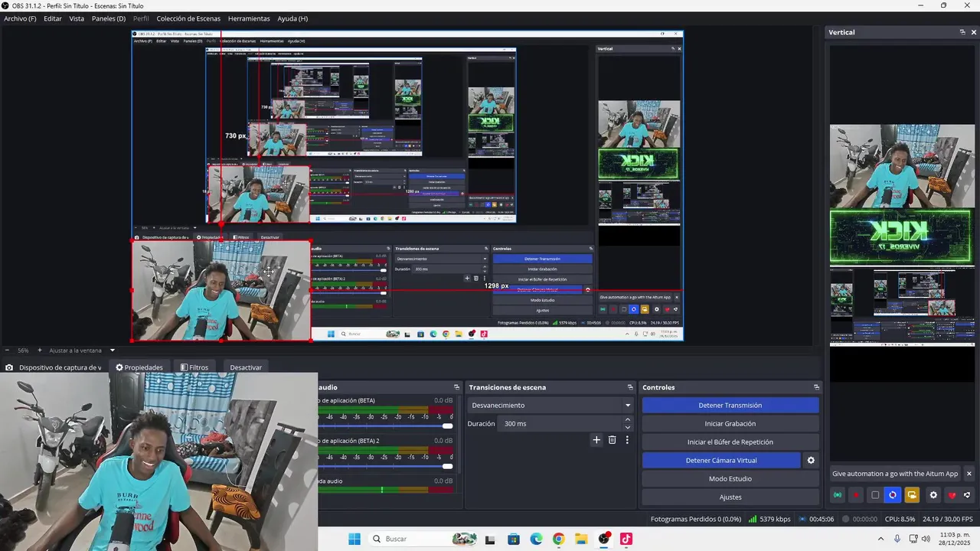Pop out the Vertical dock panel

tap(962, 32)
